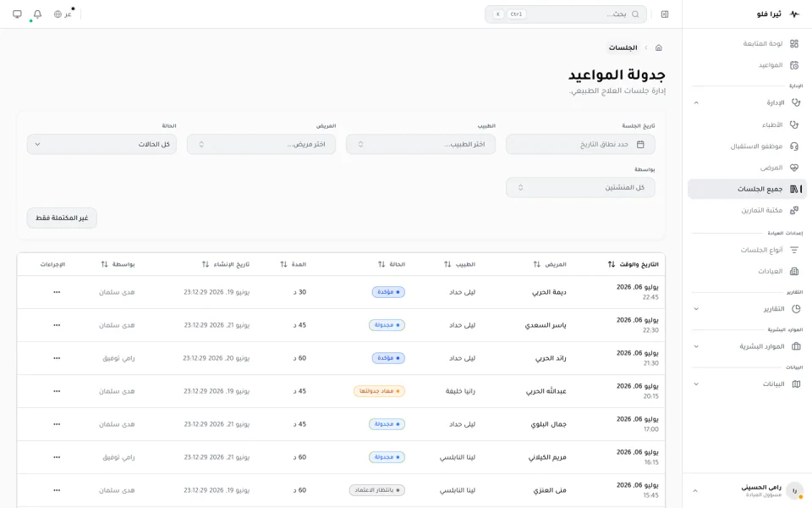The height and width of the screenshot is (508, 812).
Task: Open actions menu for ياسر السعدي row
Action: click(x=57, y=325)
